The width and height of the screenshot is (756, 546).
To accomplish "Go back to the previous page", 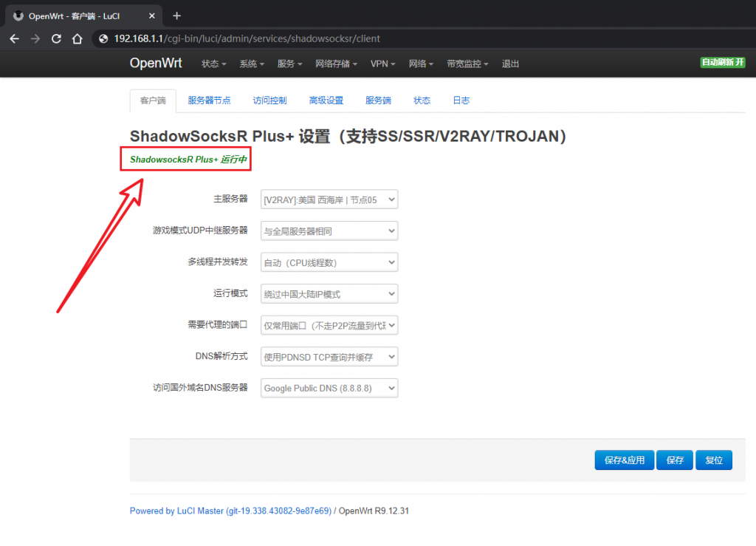I will click(15, 38).
